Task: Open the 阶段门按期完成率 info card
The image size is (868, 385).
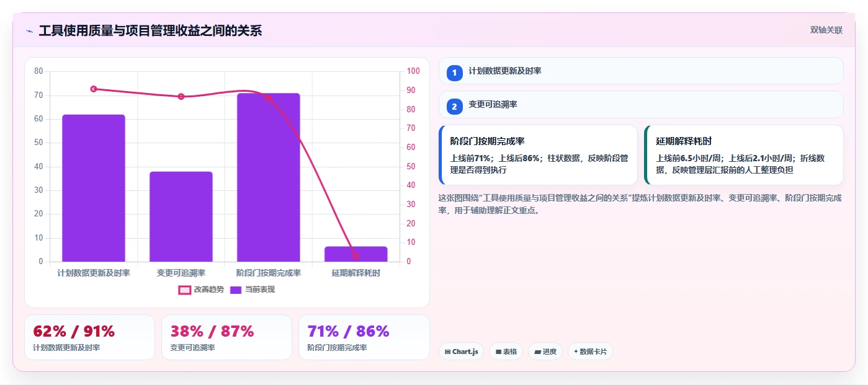Action: (x=538, y=155)
